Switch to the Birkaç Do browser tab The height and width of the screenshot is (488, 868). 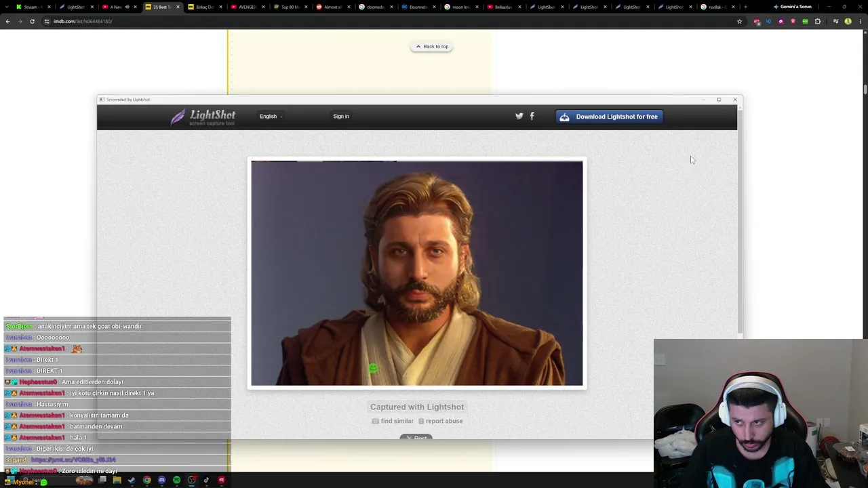click(204, 7)
